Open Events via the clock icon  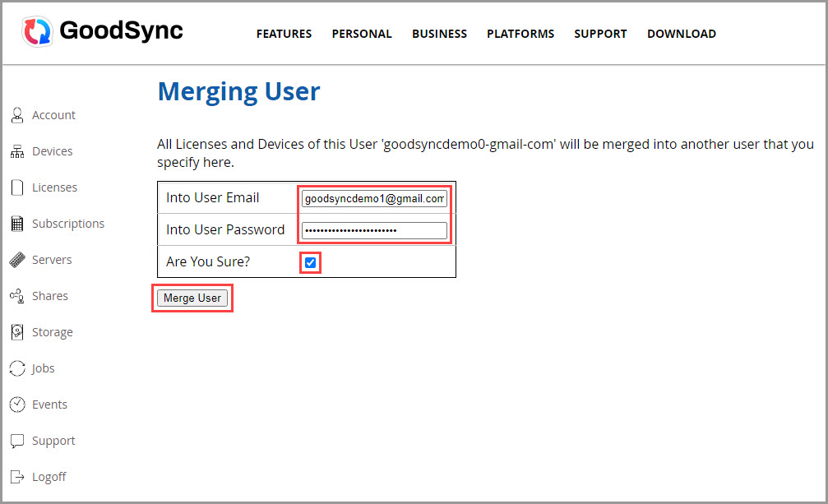[x=17, y=404]
